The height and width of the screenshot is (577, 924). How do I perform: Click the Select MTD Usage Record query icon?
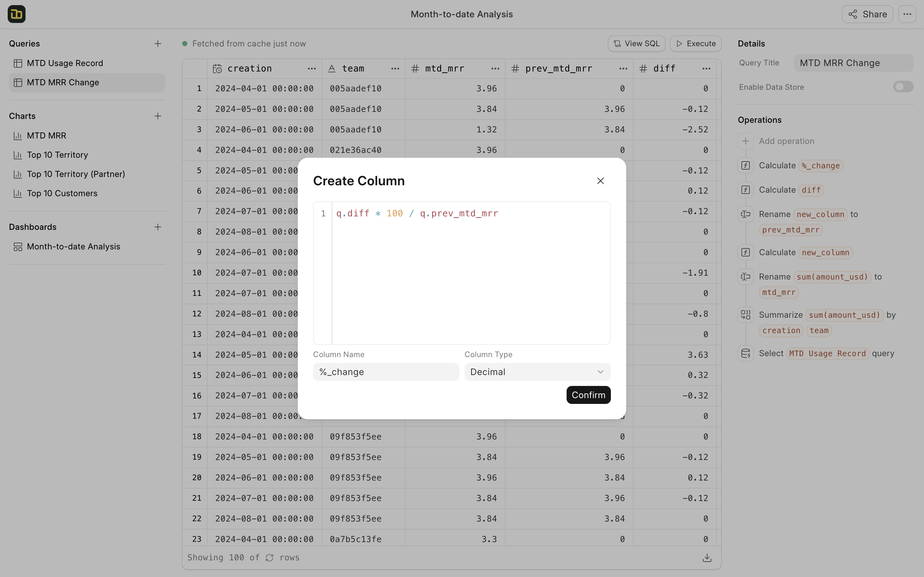[745, 353]
